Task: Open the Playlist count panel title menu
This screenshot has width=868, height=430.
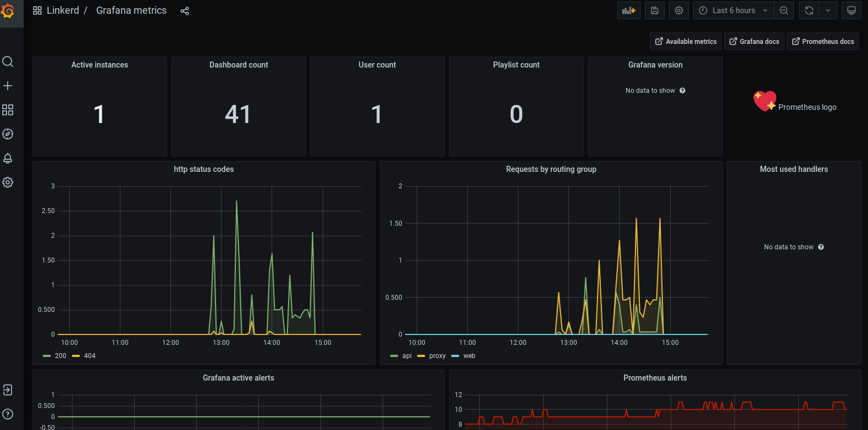Action: pos(516,65)
